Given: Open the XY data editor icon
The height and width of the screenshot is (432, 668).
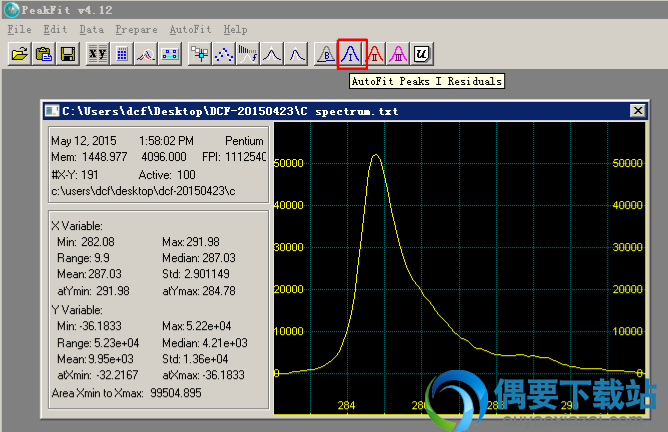Looking at the screenshot, I should 98,54.
